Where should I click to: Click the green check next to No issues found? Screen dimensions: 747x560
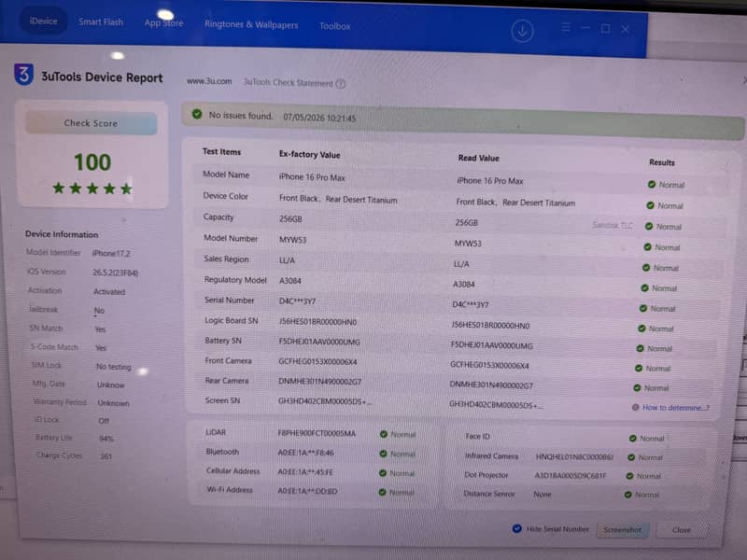coord(197,114)
